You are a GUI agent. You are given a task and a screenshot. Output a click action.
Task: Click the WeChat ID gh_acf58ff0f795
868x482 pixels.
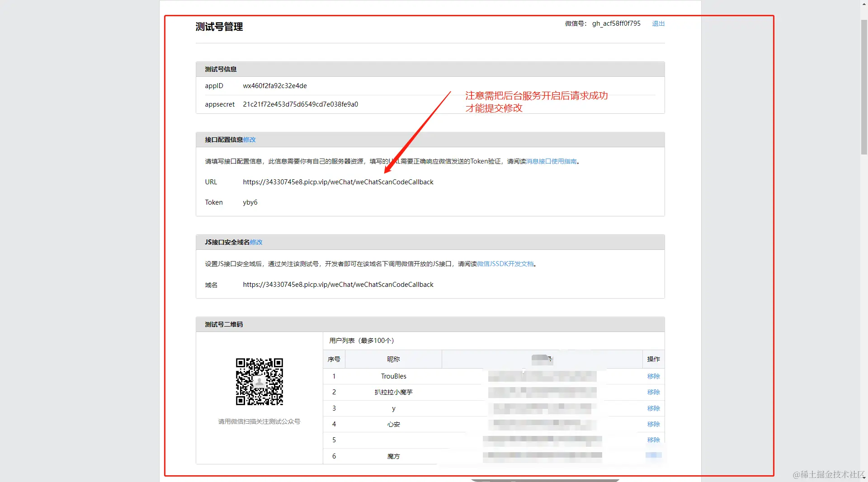pos(616,23)
